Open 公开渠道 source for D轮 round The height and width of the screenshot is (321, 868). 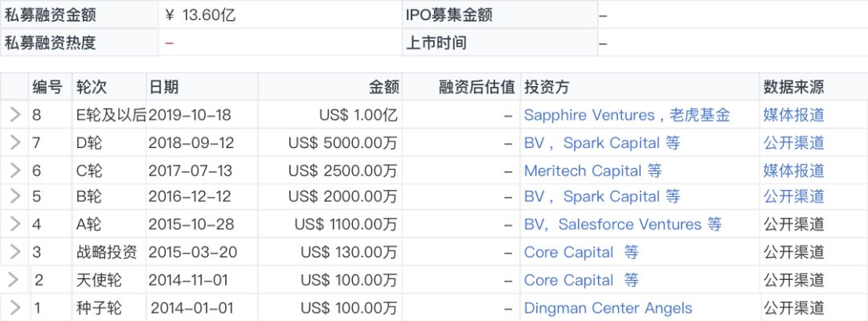[x=794, y=143]
